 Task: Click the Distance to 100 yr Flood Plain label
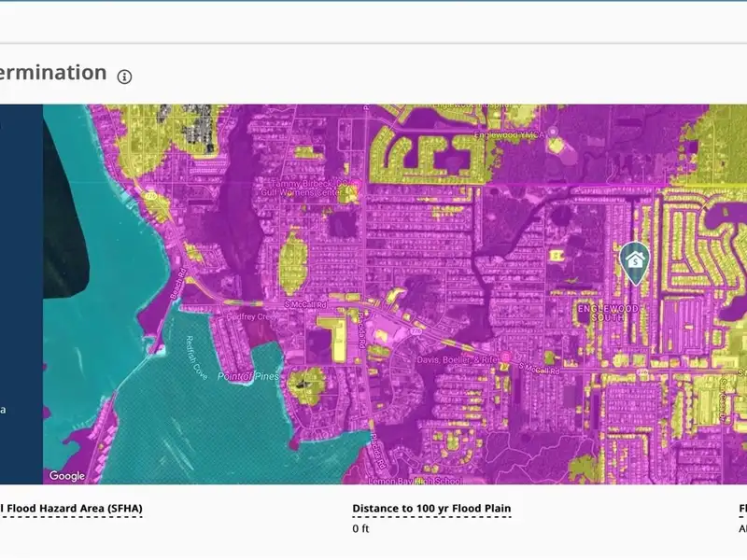click(x=431, y=510)
